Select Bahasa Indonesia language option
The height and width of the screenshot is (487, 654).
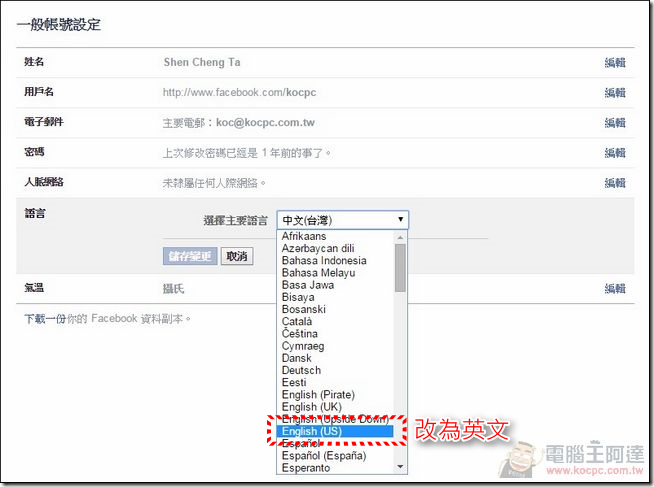[324, 261]
